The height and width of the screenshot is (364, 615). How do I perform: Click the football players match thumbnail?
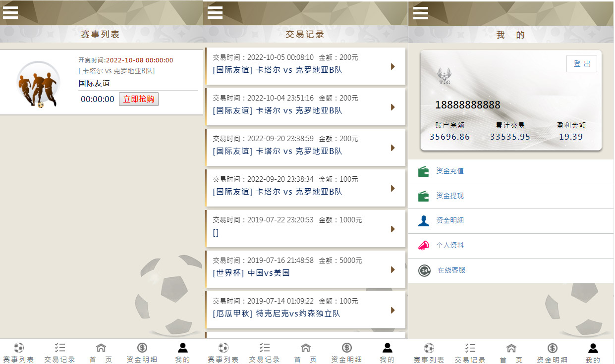38,84
